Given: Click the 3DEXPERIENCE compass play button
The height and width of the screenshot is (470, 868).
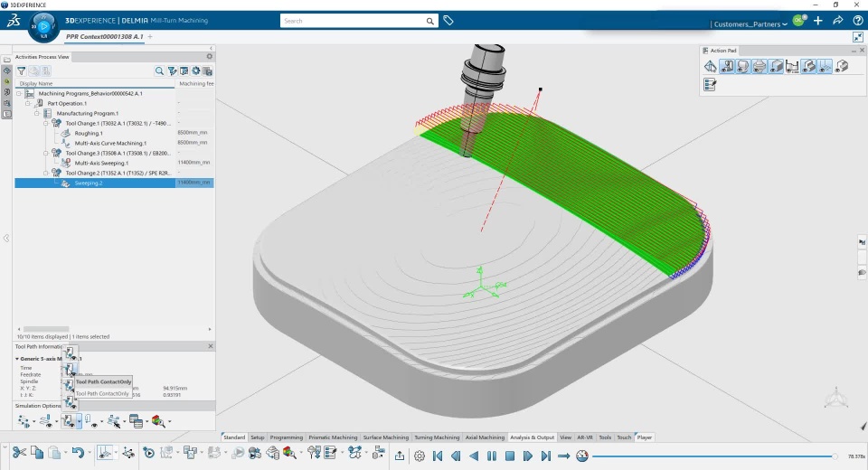Looking at the screenshot, I should (43, 26).
